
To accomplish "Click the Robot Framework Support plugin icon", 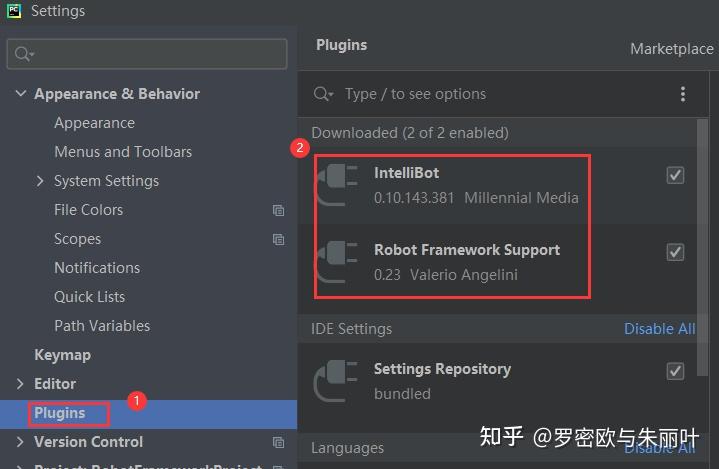I will click(336, 262).
